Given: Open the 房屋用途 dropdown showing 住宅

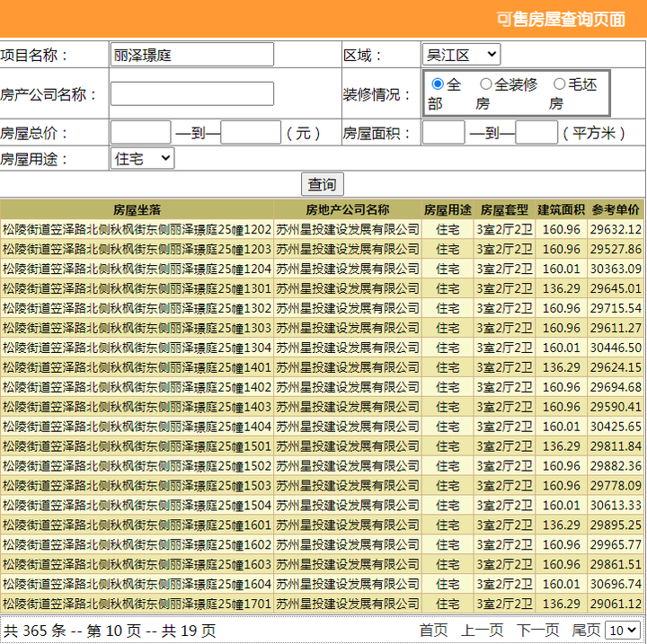Looking at the screenshot, I should coord(142,158).
